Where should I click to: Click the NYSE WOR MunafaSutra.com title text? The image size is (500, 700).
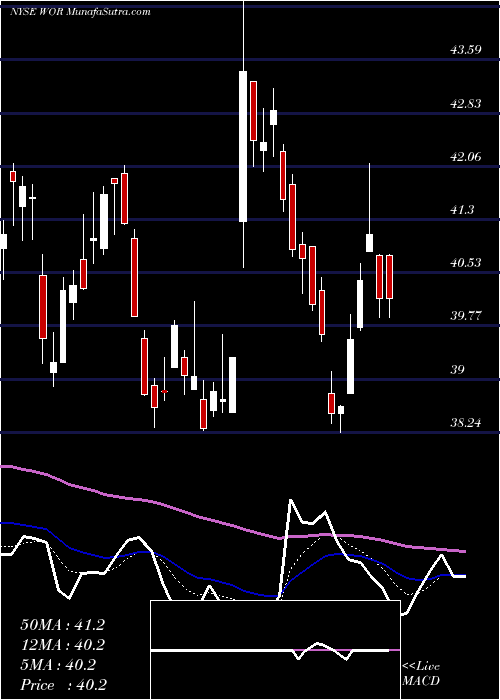(x=80, y=12)
